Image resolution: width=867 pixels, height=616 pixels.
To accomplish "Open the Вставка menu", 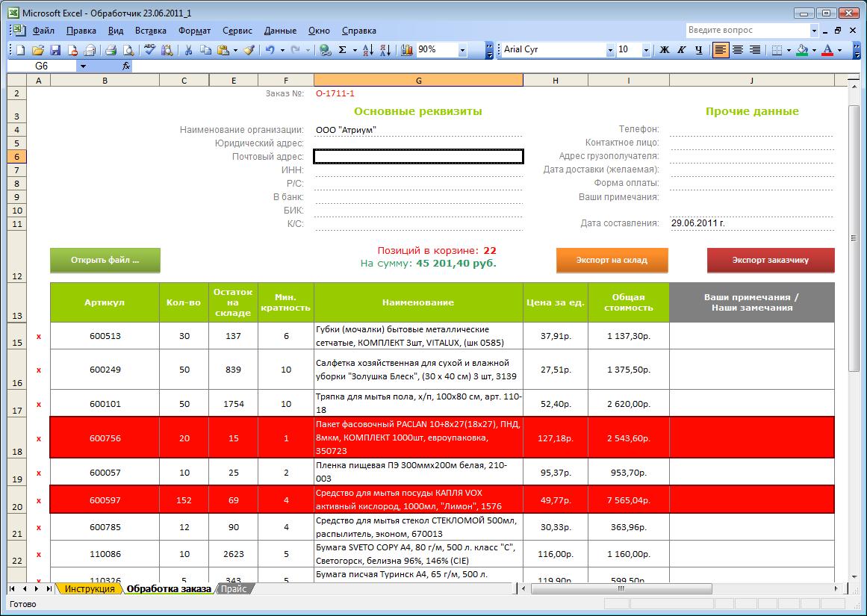I will [150, 31].
